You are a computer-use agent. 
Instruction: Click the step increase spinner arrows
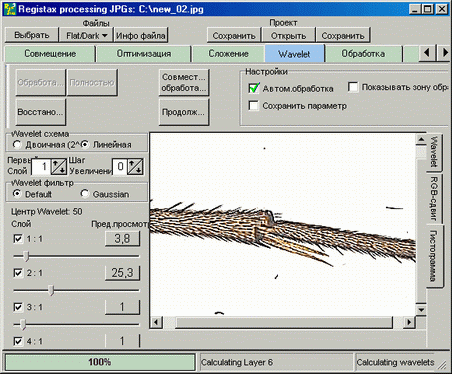pos(136,166)
